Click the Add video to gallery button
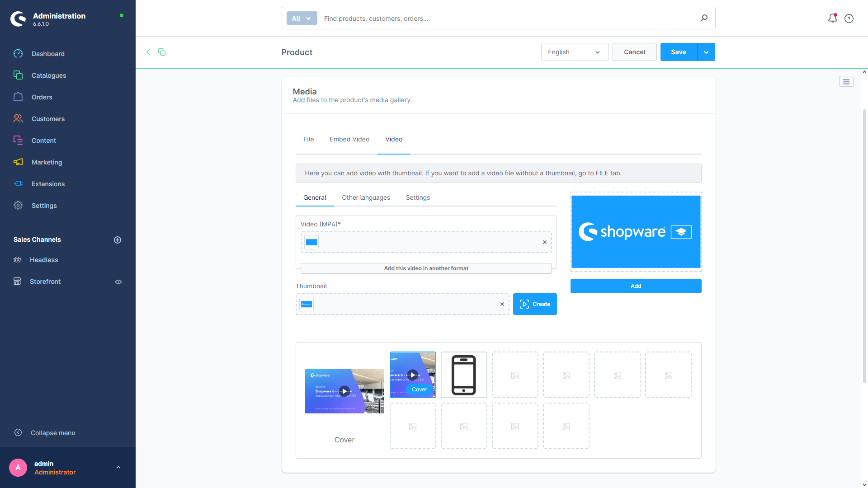The height and width of the screenshot is (488, 868). 636,286
